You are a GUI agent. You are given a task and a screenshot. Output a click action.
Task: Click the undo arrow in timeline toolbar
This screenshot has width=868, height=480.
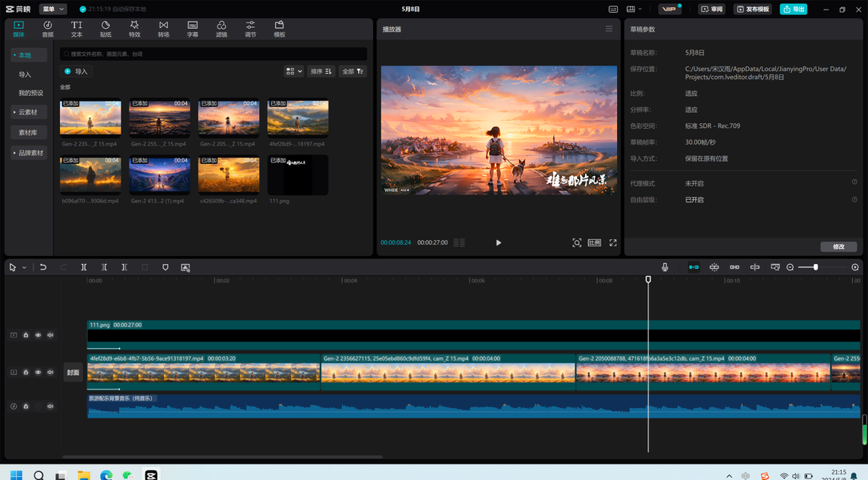click(x=43, y=267)
